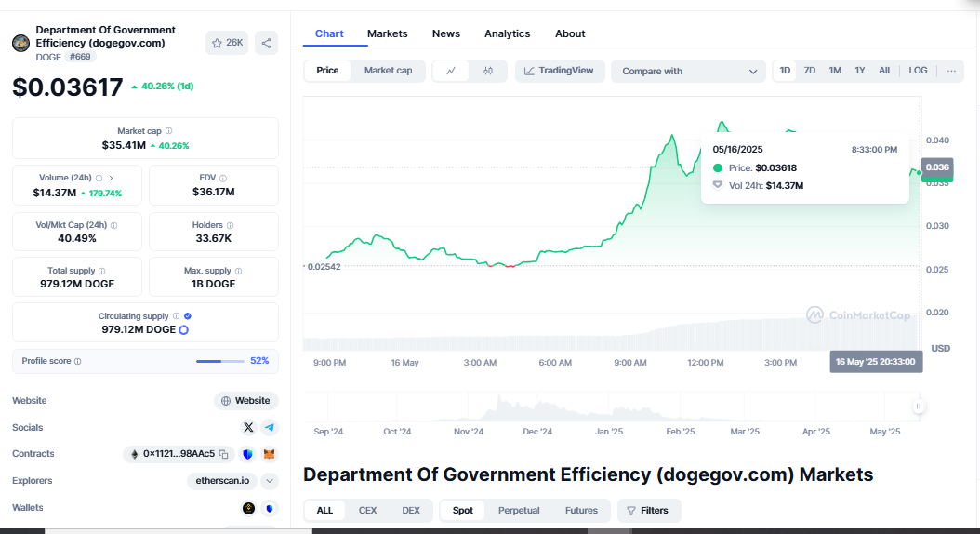Open Volume (24h) info icon
980x534 pixels.
tap(99, 179)
